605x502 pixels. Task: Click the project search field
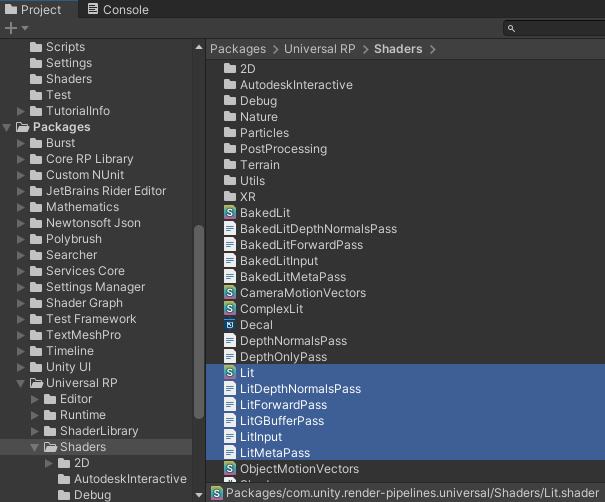tap(556, 28)
